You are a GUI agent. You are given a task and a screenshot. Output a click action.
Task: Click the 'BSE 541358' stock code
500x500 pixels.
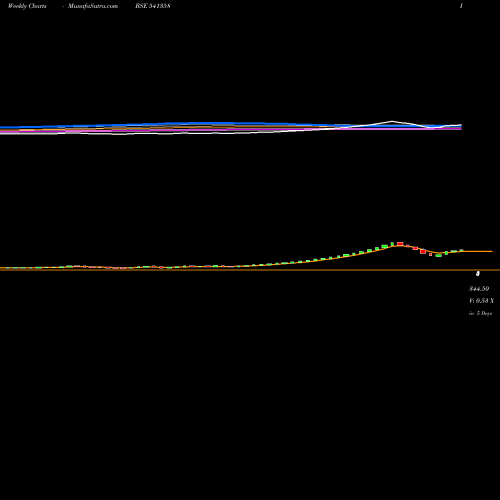(153, 6)
